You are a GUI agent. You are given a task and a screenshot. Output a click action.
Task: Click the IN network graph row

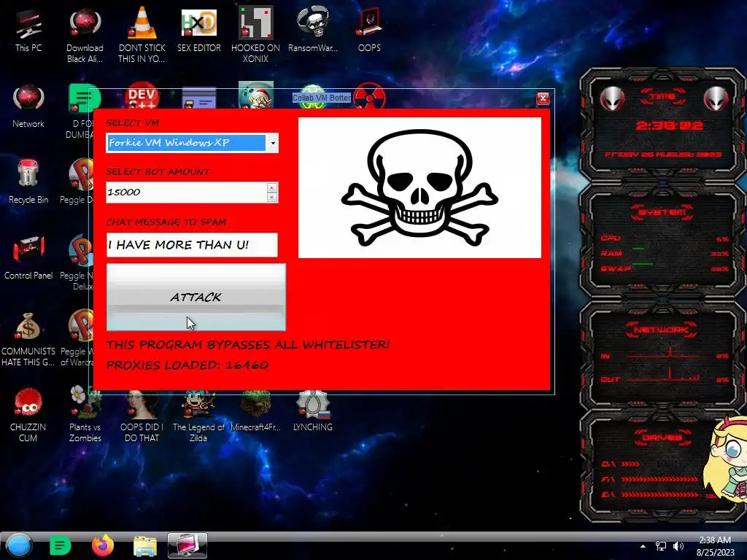(665, 355)
